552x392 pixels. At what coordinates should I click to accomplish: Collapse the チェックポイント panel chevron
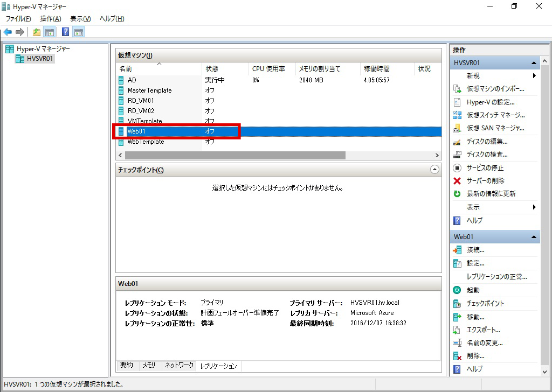tap(434, 170)
